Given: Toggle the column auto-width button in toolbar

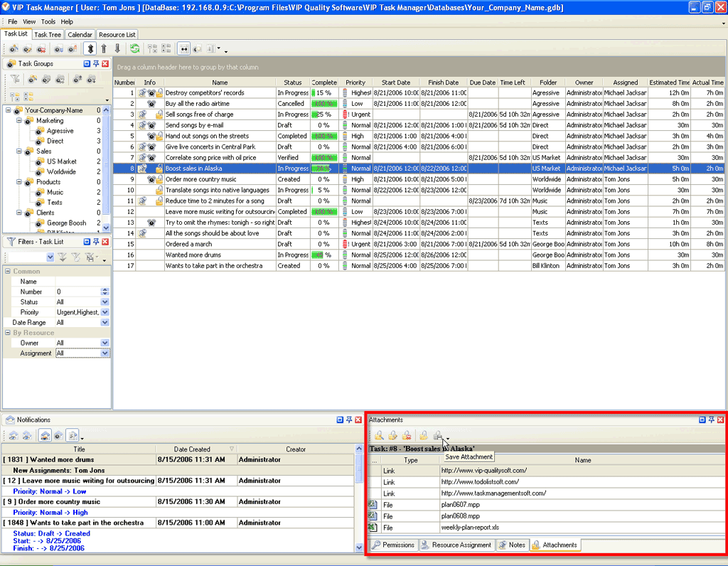Looking at the screenshot, I should point(184,49).
